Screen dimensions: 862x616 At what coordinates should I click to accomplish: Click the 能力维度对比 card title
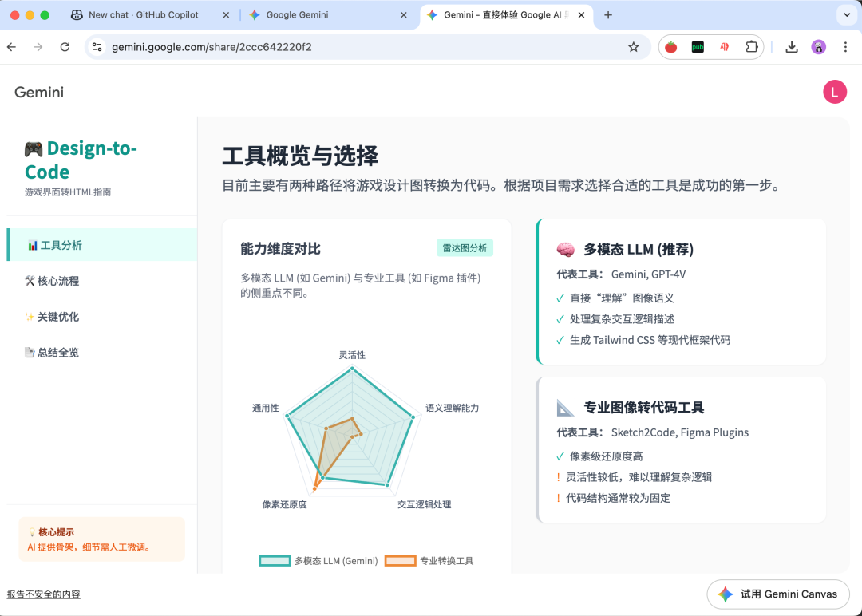pyautogui.click(x=280, y=249)
